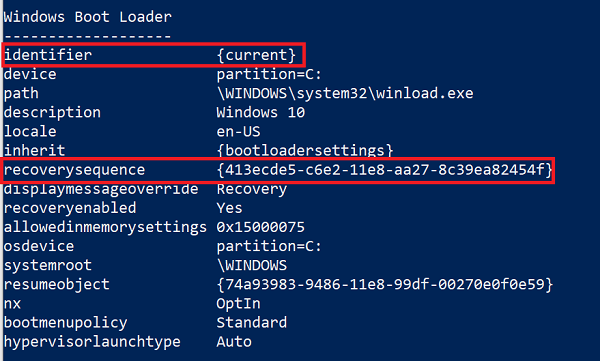Click the recoveryenabled value Yes
The height and width of the screenshot is (361, 600).
pos(229,208)
